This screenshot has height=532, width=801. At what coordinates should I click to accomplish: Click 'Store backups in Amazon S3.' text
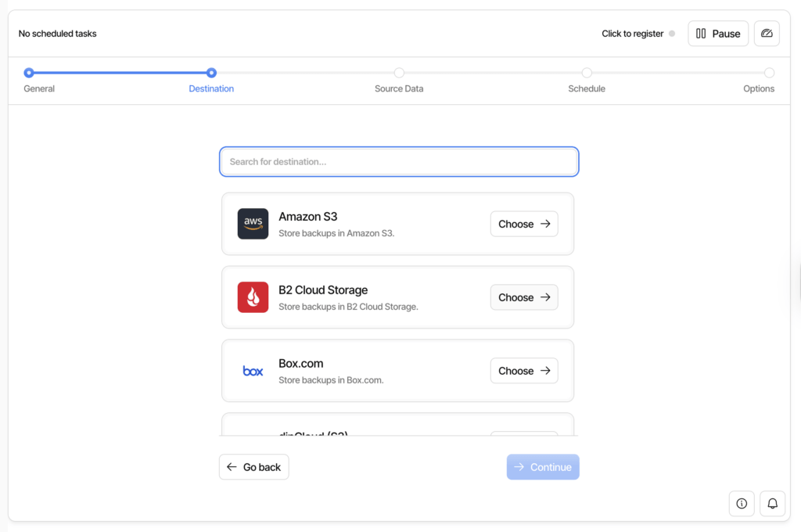pyautogui.click(x=336, y=233)
